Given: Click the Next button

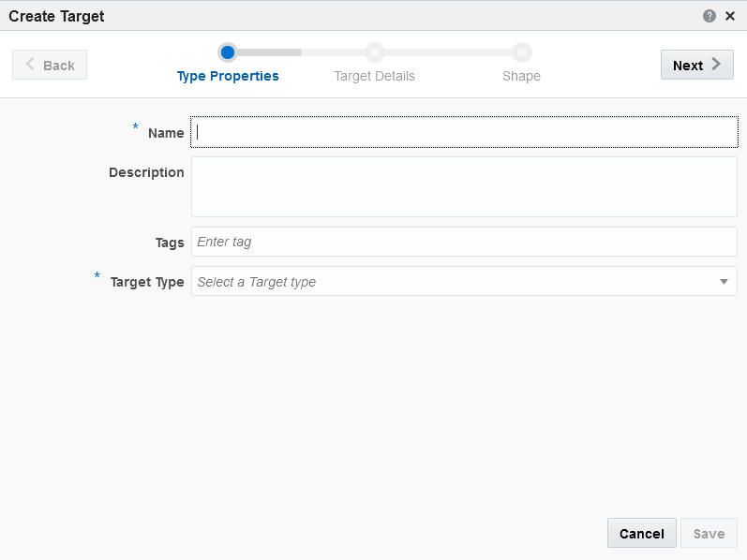Looking at the screenshot, I should [x=696, y=65].
